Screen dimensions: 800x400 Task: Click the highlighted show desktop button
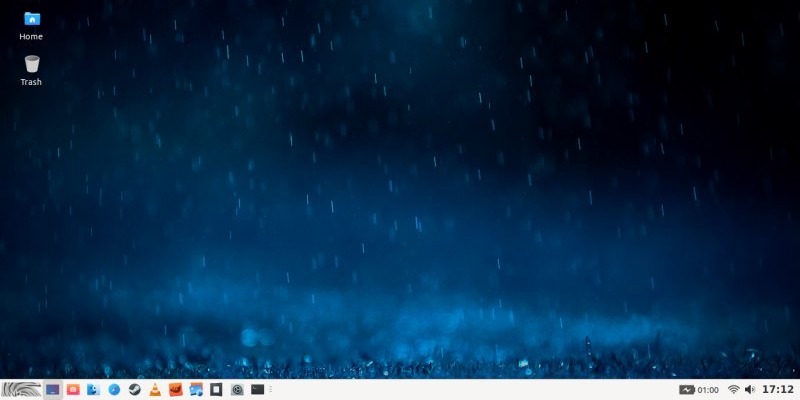[52, 389]
